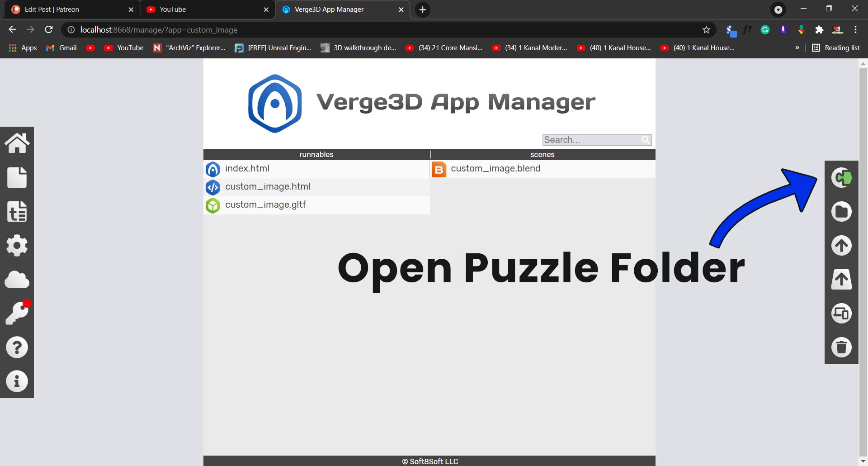Open custom_image.blend scene
This screenshot has width=868, height=466.
pyautogui.click(x=495, y=168)
